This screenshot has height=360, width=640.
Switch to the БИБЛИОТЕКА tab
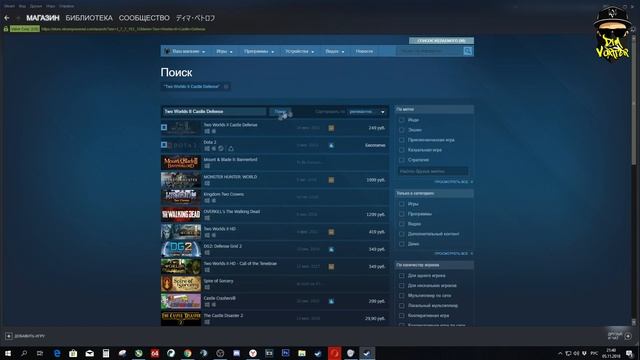tap(89, 18)
